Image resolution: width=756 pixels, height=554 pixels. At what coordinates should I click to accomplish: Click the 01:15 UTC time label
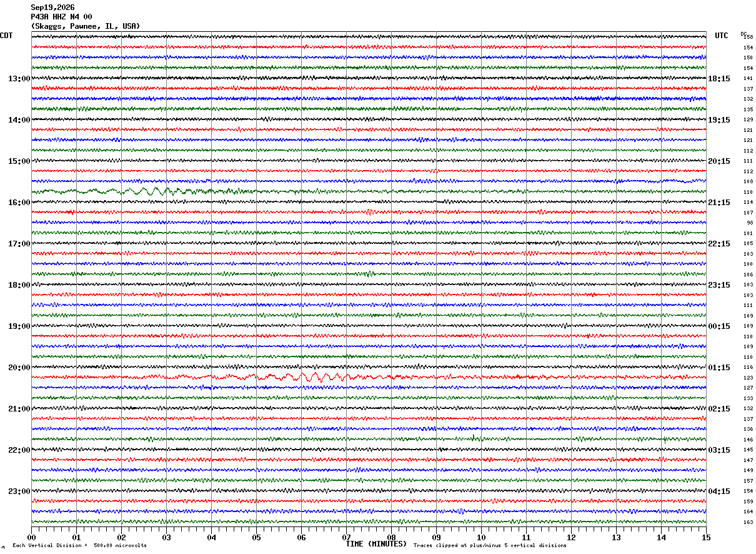[719, 368]
